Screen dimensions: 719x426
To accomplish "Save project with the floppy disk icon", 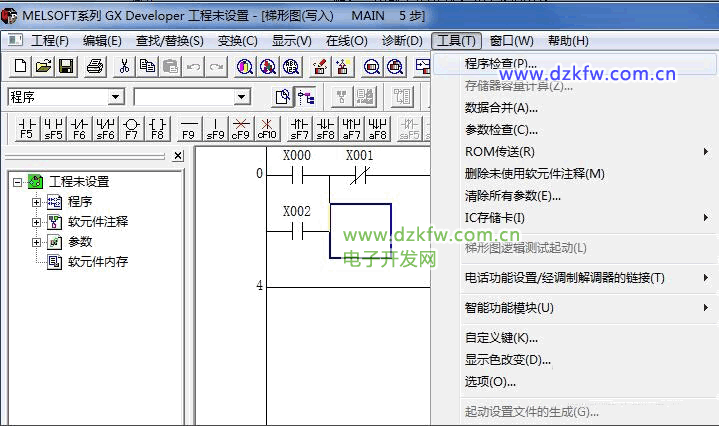I will click(x=66, y=66).
